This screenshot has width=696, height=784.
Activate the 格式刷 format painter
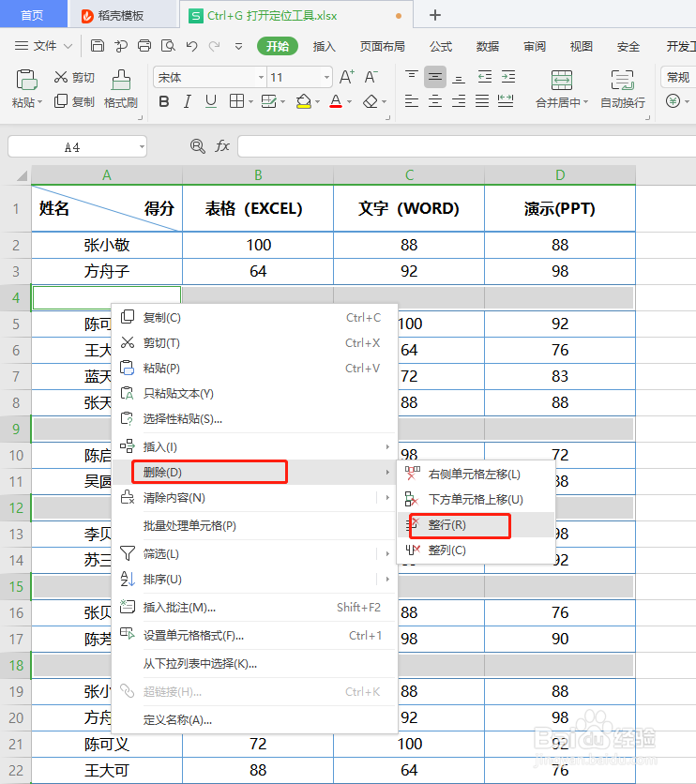pyautogui.click(x=120, y=88)
